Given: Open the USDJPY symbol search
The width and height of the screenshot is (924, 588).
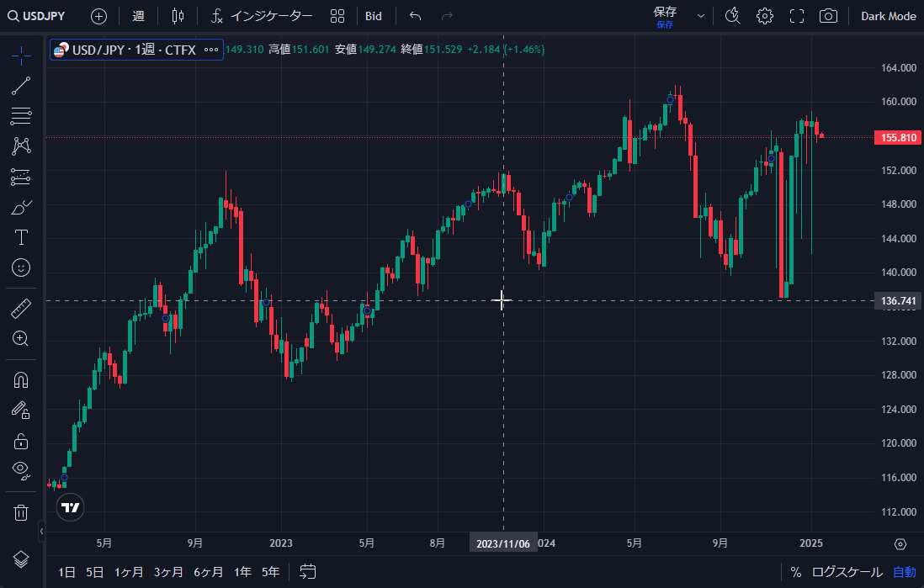Looking at the screenshot, I should pos(36,16).
